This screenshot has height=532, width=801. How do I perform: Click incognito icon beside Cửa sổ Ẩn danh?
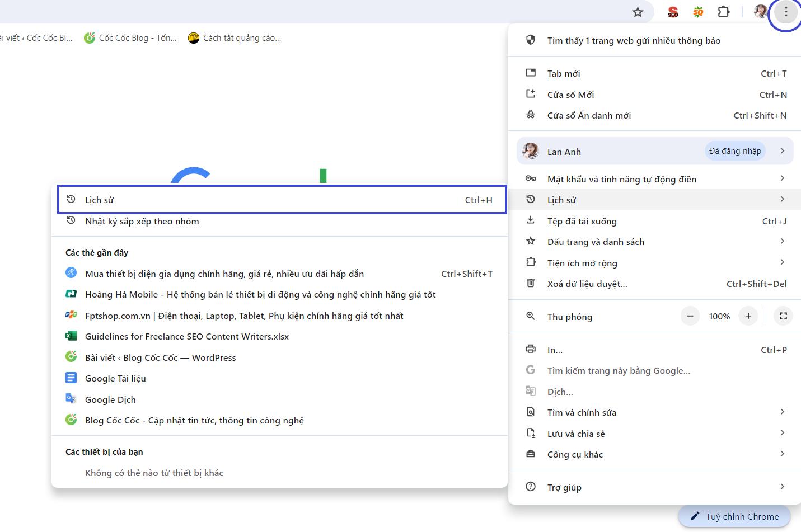pos(531,115)
